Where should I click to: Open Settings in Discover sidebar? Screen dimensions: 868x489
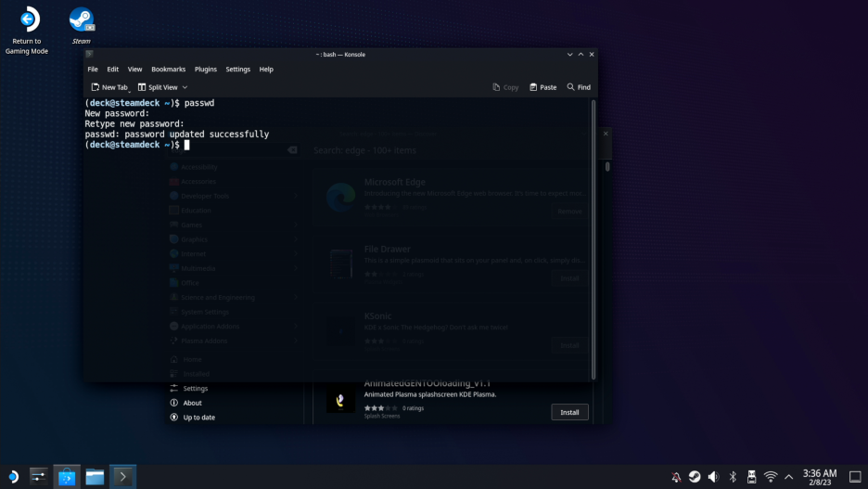(189, 388)
